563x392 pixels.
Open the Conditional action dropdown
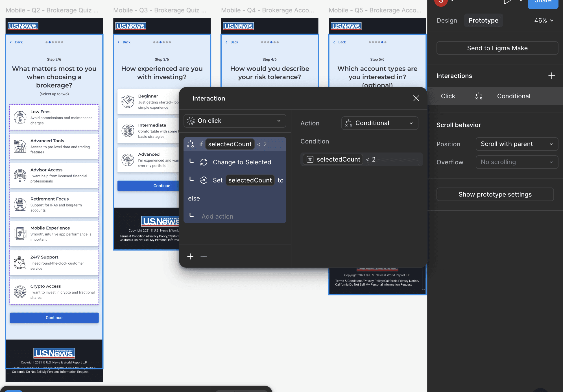(379, 123)
